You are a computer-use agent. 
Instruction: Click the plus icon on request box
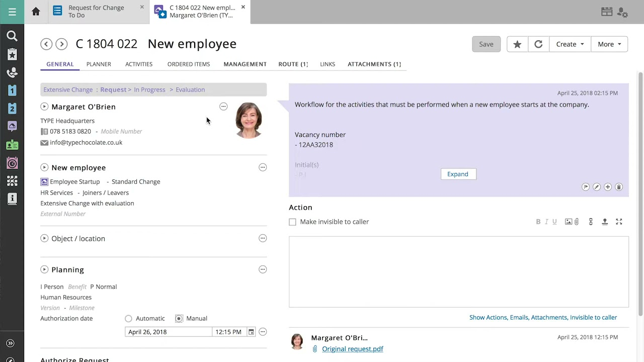click(608, 187)
